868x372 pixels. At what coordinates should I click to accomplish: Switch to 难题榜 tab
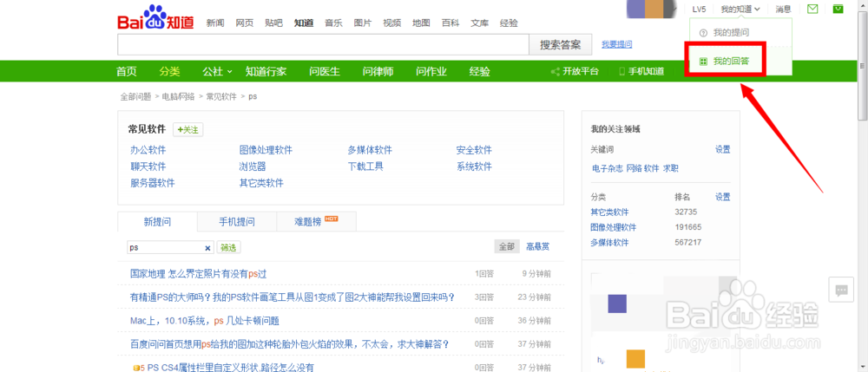click(316, 222)
